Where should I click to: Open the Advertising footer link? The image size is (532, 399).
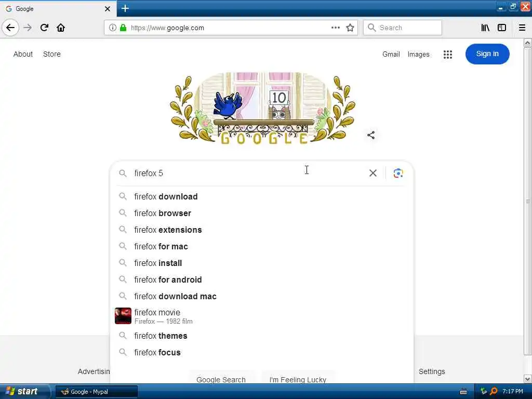tap(94, 371)
